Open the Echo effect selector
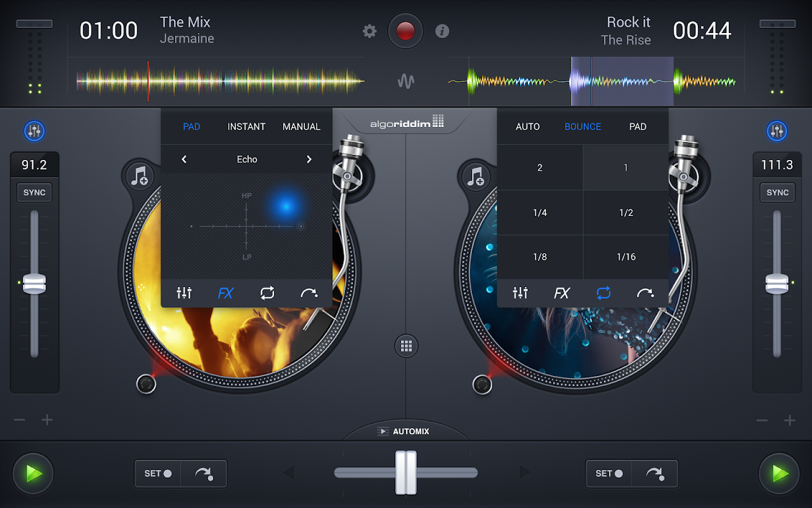 coord(247,159)
